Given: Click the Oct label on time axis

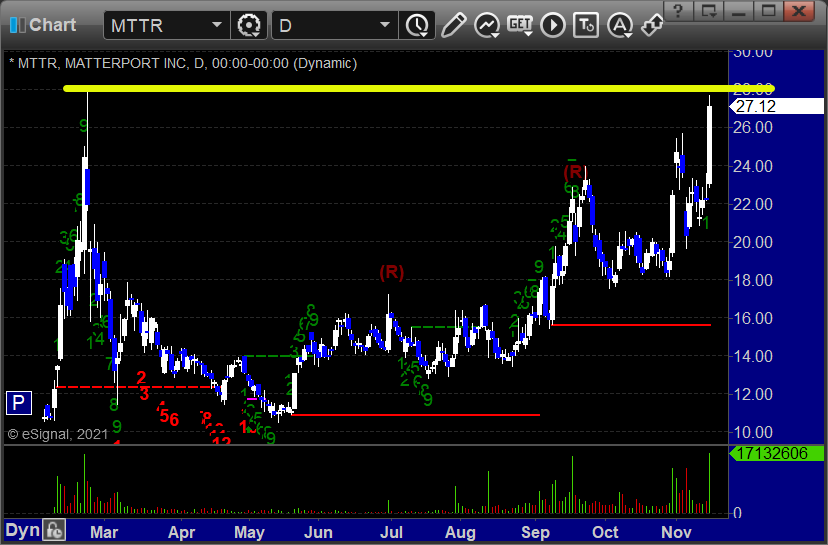Looking at the screenshot, I should click(605, 532).
